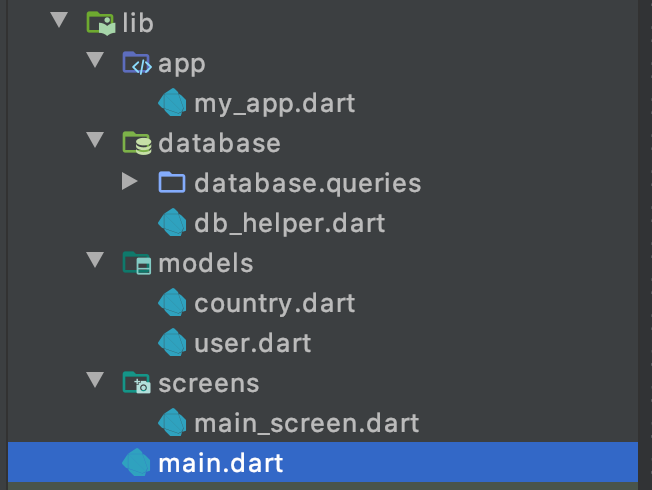The height and width of the screenshot is (490, 652).
Task: Select the country.dart file
Action: coord(274,303)
